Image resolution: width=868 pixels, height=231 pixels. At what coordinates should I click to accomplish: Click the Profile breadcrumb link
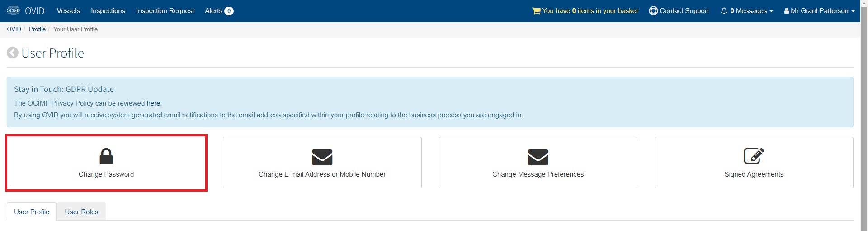[37, 29]
